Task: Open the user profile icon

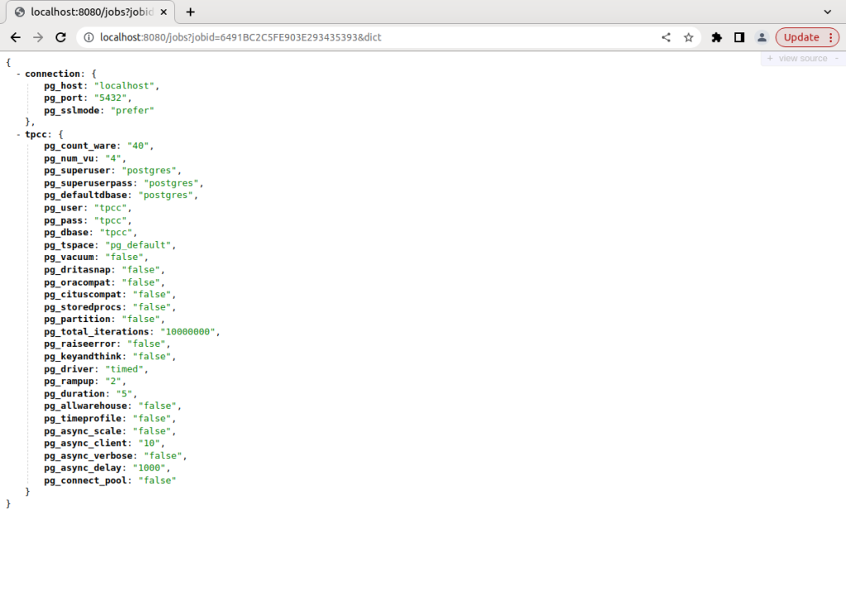Action: coord(762,37)
